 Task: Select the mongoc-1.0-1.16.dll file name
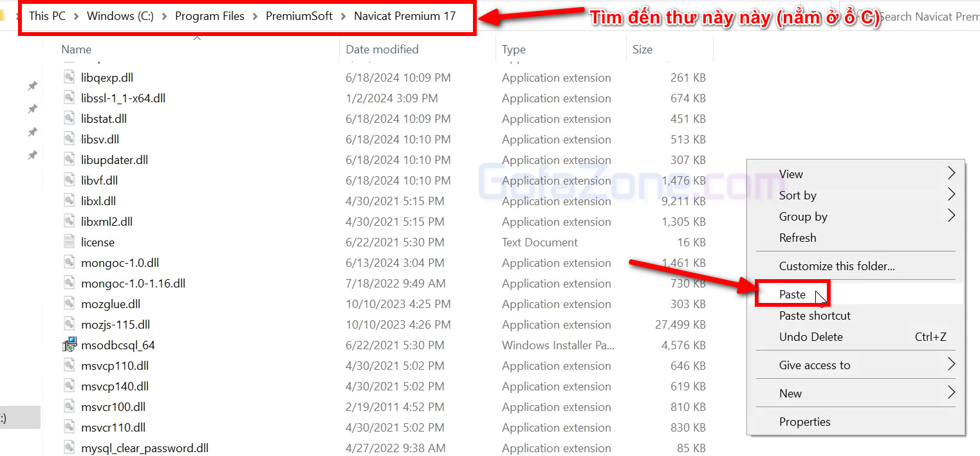(133, 284)
